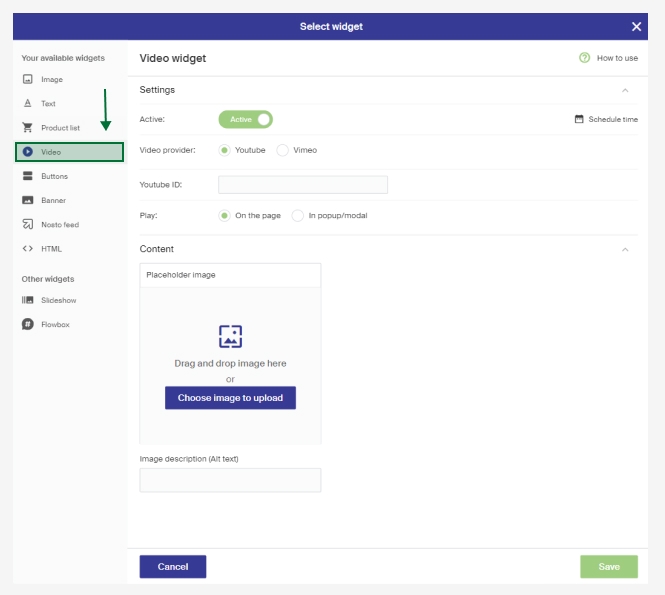This screenshot has height=595, width=665.
Task: Click the Schedule time link
Action: pos(606,119)
